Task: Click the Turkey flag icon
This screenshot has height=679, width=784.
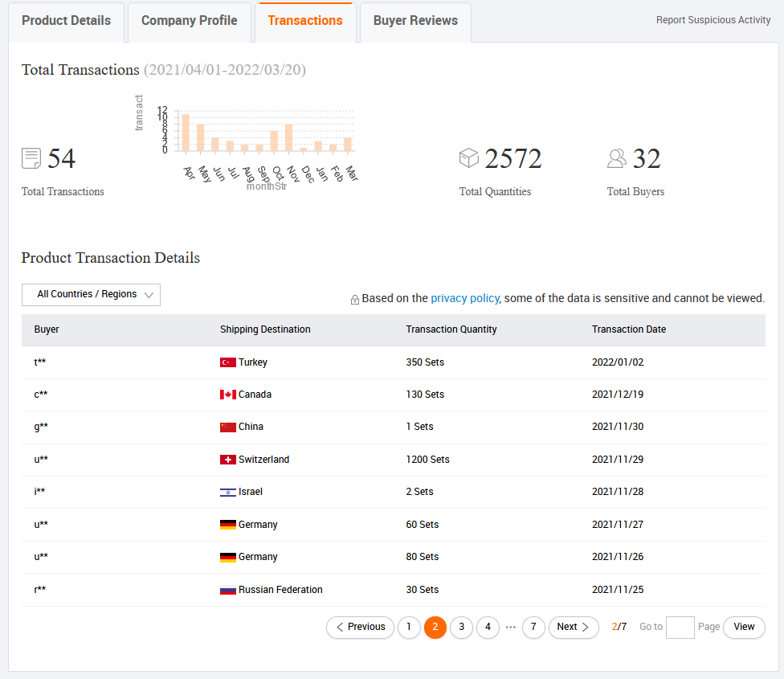Action: click(x=227, y=362)
